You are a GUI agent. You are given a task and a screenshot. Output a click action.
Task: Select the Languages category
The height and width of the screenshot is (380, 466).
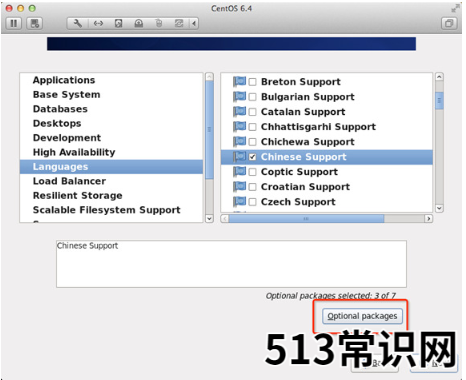click(111, 167)
